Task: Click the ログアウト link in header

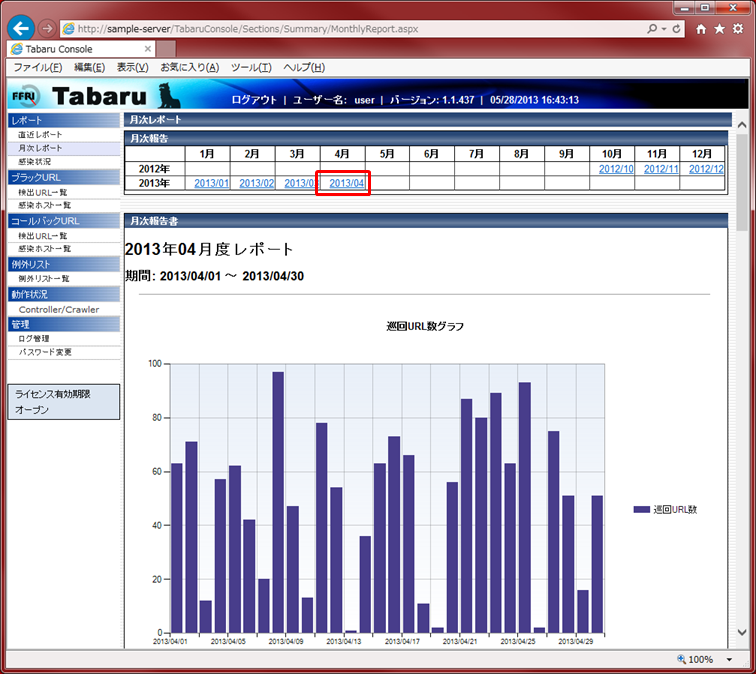Action: point(254,100)
